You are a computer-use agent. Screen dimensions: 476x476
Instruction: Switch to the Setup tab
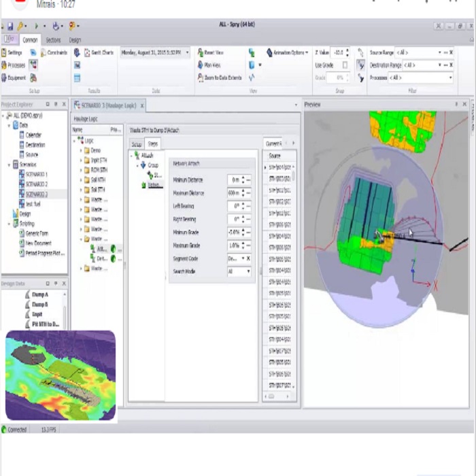point(136,144)
